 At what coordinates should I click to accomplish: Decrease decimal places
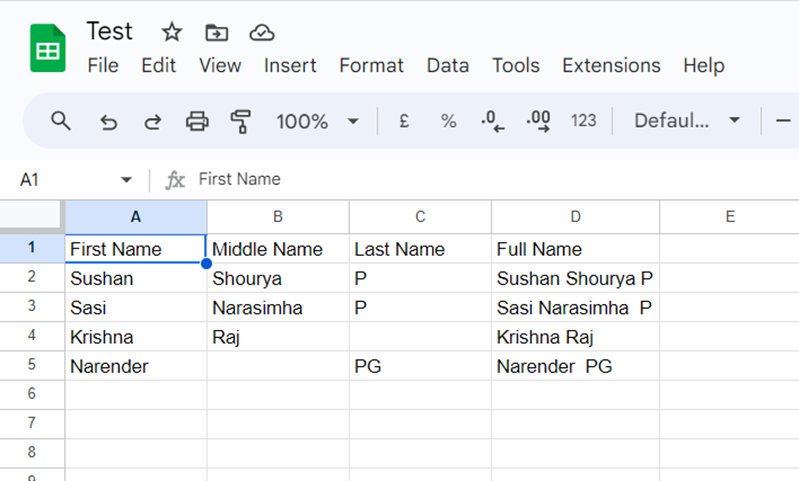[x=493, y=122]
